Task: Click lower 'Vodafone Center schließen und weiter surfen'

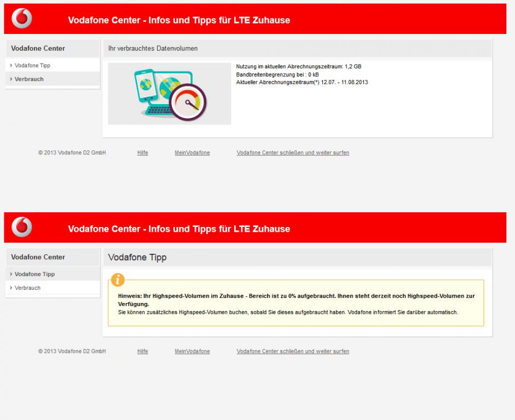Action: click(x=293, y=351)
